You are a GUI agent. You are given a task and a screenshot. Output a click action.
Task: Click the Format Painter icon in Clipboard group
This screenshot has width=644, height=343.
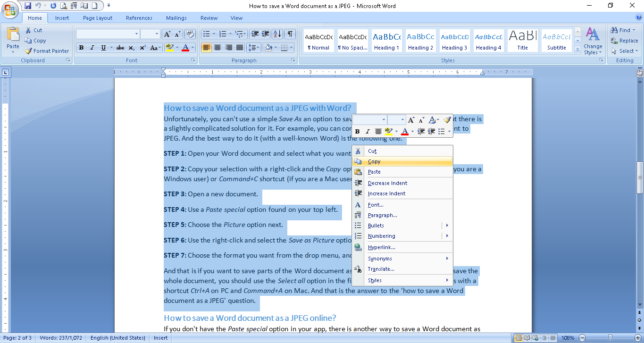29,51
